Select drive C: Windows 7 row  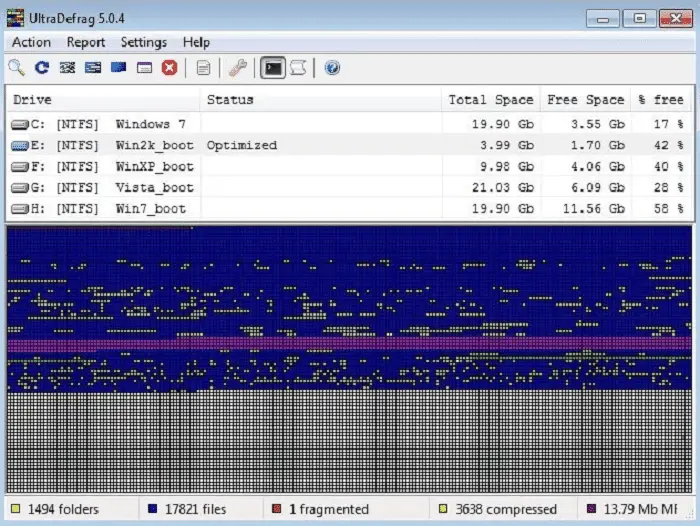pos(350,124)
